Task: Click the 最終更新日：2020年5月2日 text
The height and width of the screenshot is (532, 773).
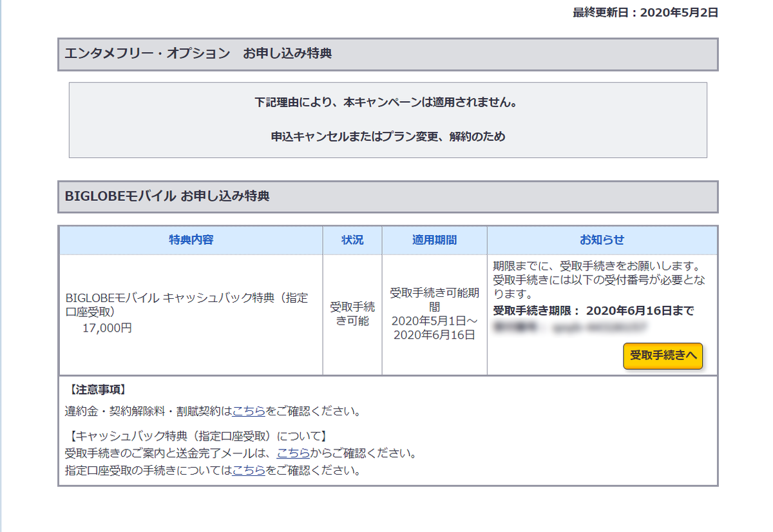Action: 645,12
